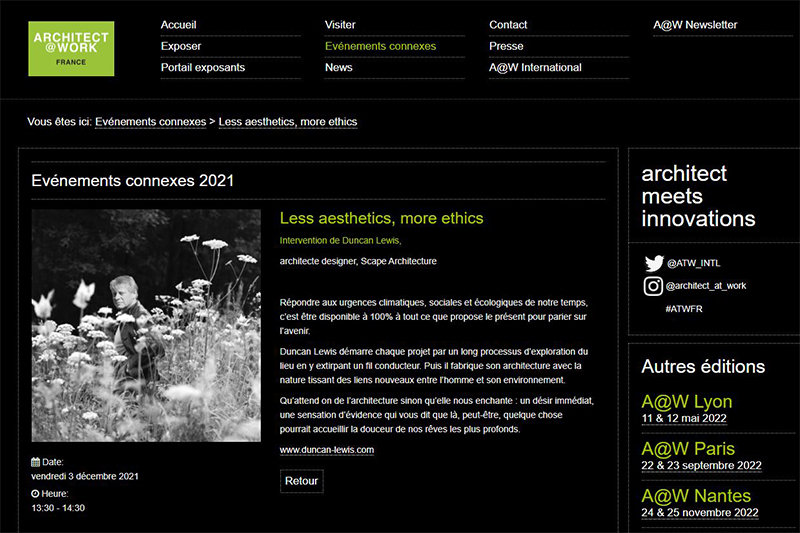The image size is (800, 533).
Task: Open the Exposer menu item
Action: [181, 46]
